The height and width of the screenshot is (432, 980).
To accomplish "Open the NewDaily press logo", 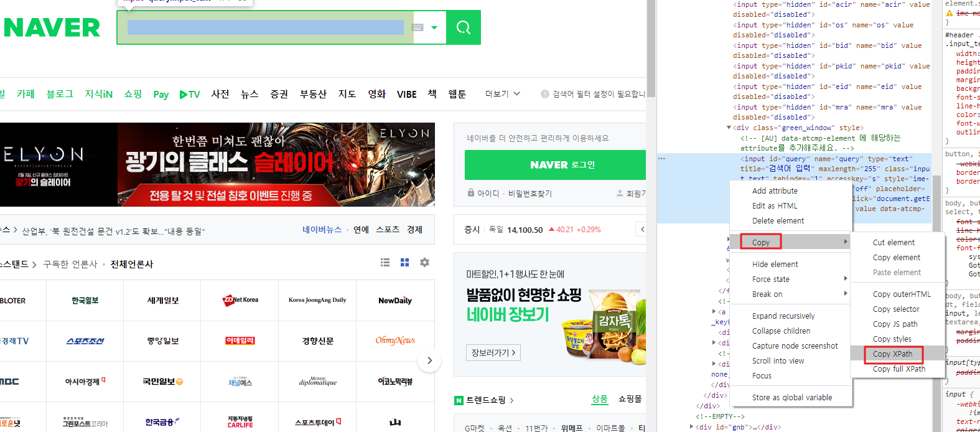I will [x=395, y=301].
